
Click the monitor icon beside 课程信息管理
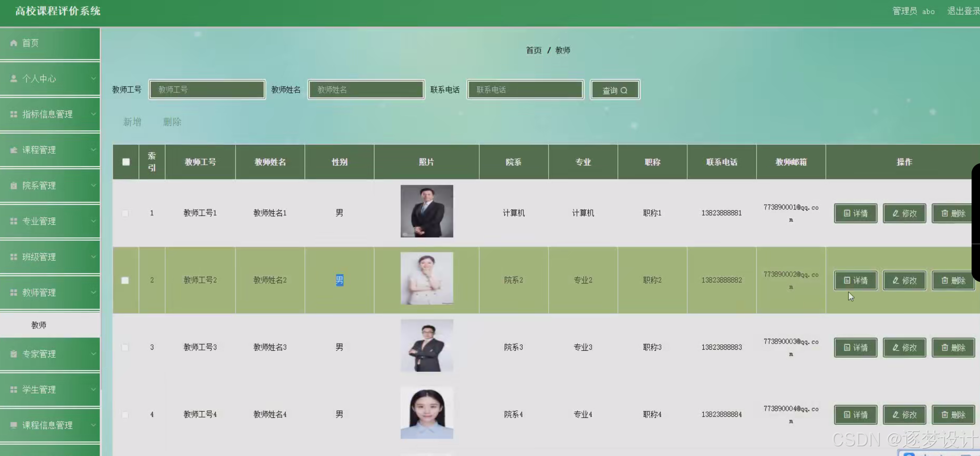(14, 425)
